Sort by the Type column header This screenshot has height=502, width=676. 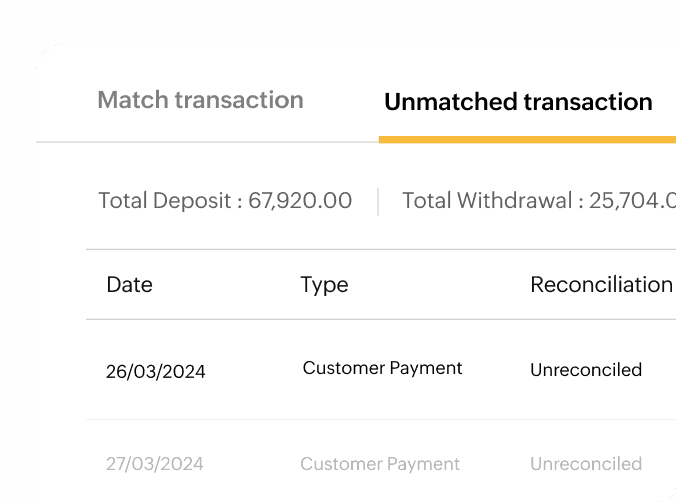[x=324, y=284]
